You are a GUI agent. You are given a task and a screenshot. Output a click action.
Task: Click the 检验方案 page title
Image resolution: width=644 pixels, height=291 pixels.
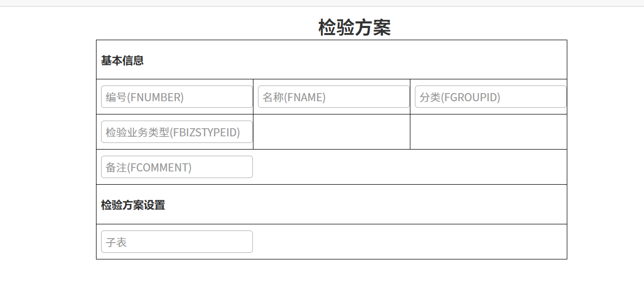[x=355, y=27]
